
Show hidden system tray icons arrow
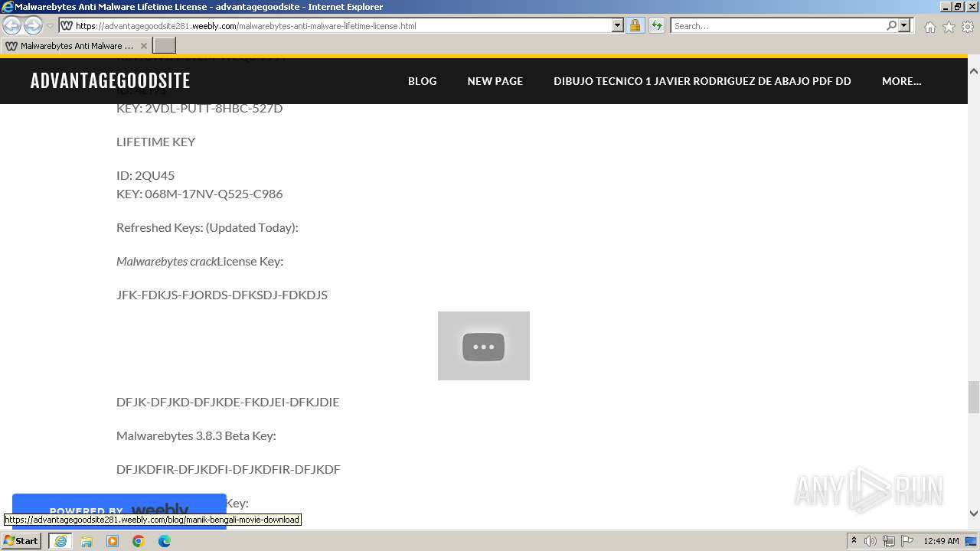[854, 541]
